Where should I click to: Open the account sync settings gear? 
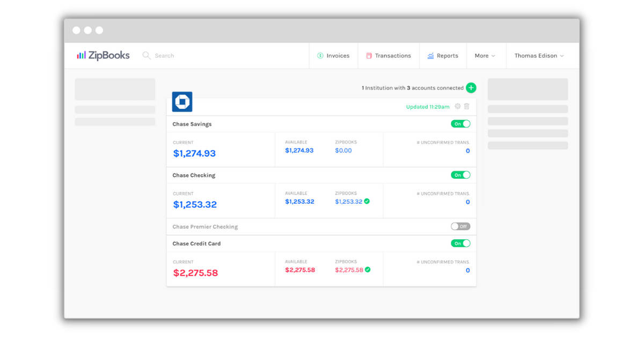coord(457,107)
